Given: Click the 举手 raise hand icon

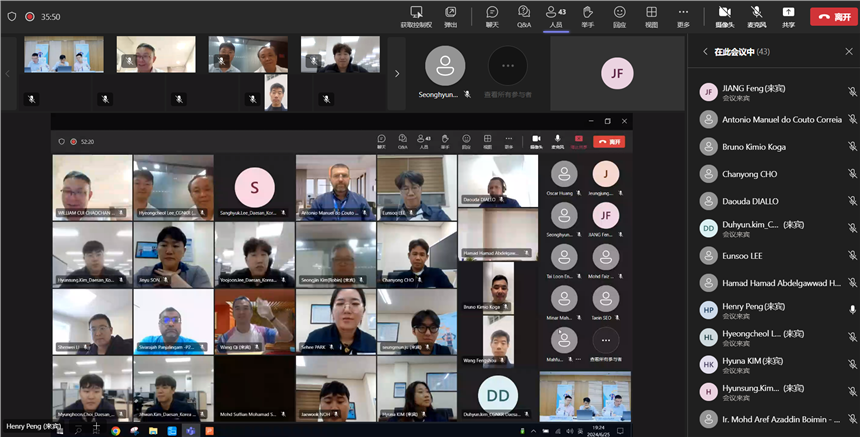Looking at the screenshot, I should 587,12.
